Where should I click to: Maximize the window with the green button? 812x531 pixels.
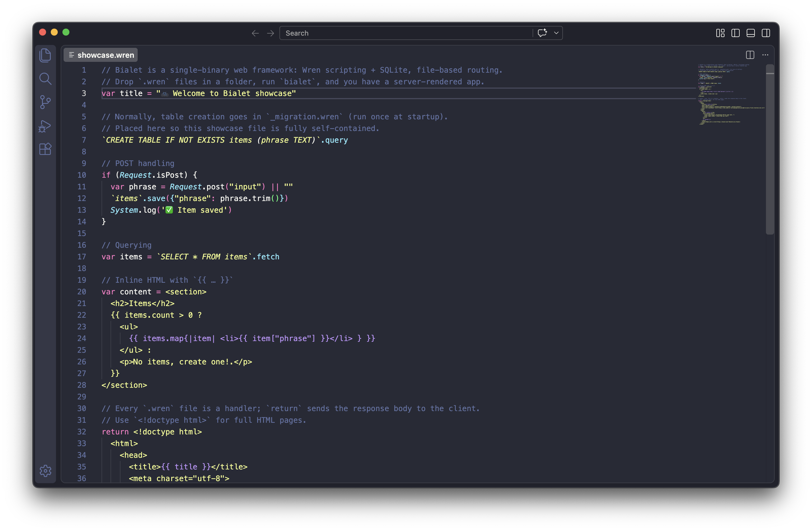pyautogui.click(x=66, y=32)
